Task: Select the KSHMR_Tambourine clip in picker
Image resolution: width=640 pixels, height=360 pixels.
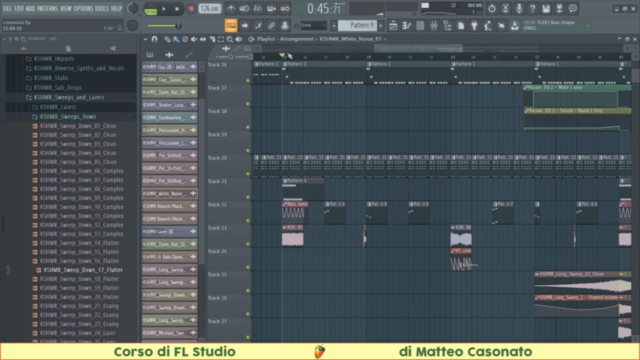Action: 169,118
